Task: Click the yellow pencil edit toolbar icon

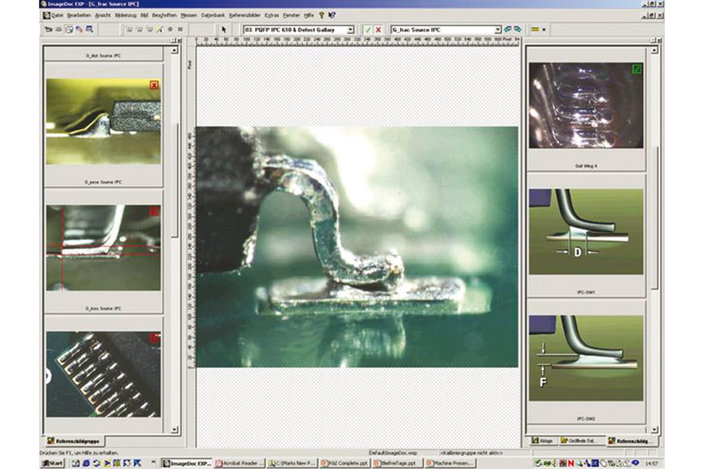Action: coord(160,30)
